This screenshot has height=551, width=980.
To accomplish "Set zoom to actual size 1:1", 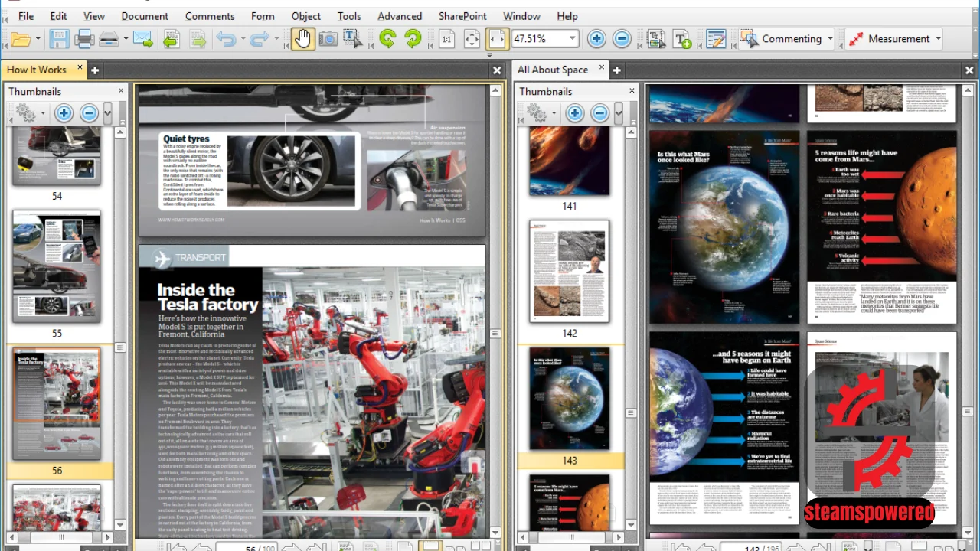I will coord(447,39).
